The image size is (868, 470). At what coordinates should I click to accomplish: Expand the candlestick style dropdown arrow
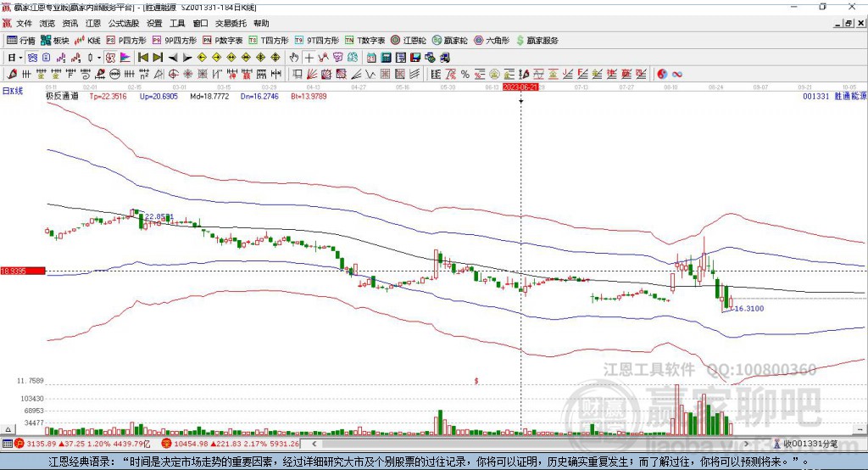pos(99,58)
